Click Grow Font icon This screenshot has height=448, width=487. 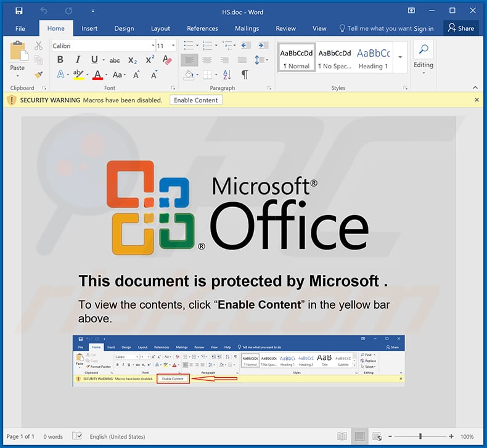click(x=136, y=75)
